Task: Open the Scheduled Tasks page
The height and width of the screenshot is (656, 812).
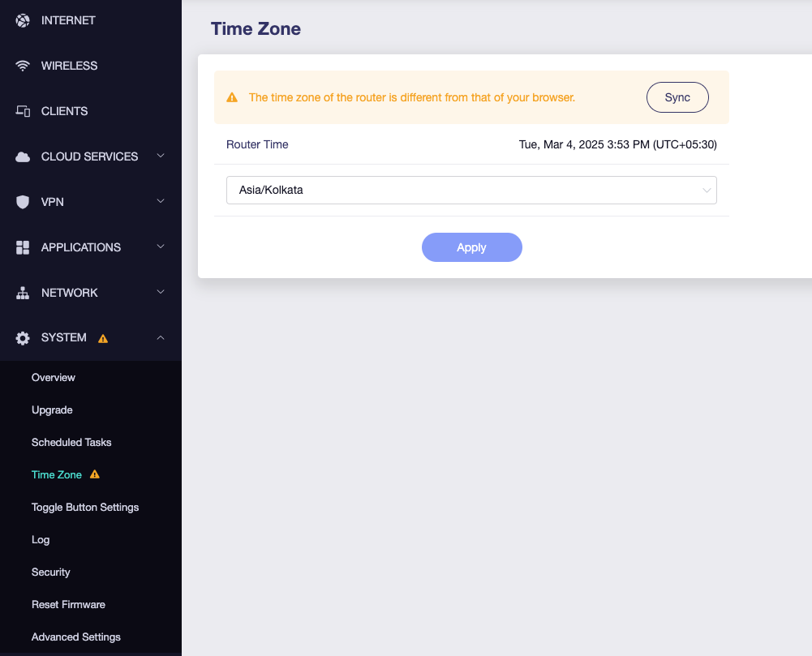Action: pyautogui.click(x=71, y=442)
